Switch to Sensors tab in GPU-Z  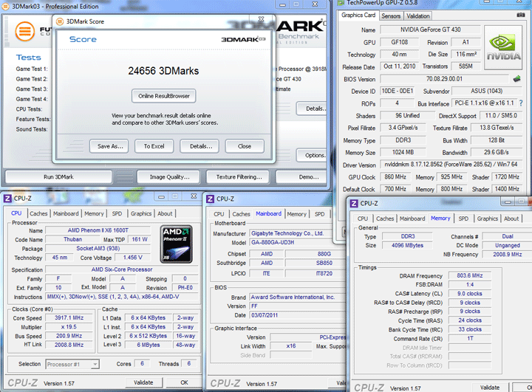point(391,16)
